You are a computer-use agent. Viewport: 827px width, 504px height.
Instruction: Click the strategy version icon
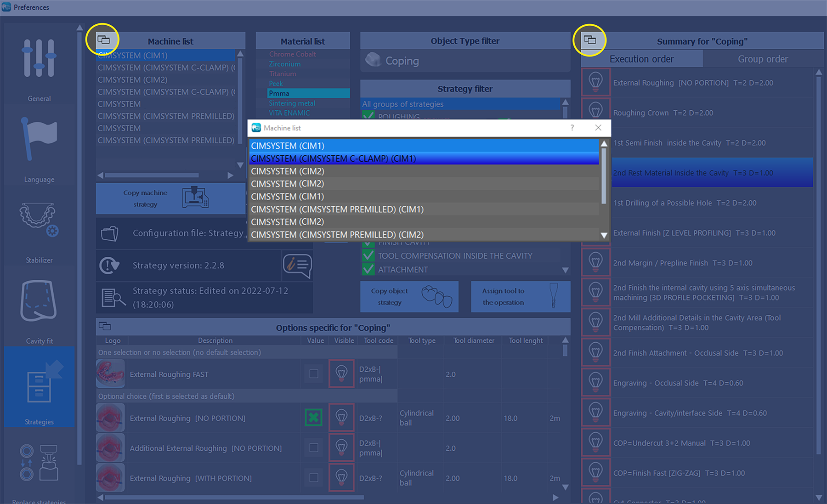pyautogui.click(x=109, y=265)
